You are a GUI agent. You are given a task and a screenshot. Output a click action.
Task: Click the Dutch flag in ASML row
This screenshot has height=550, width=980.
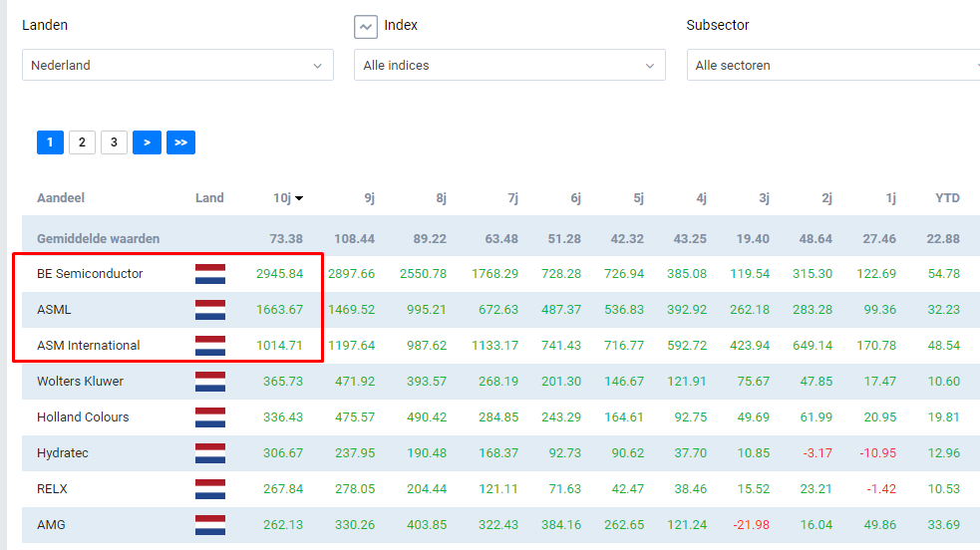210,310
